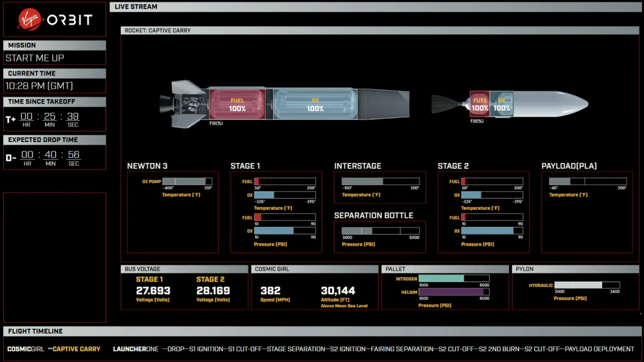Click the EXPECTED DROP TIME header
Viewport: 644px width, 362px height.
pyautogui.click(x=54, y=140)
